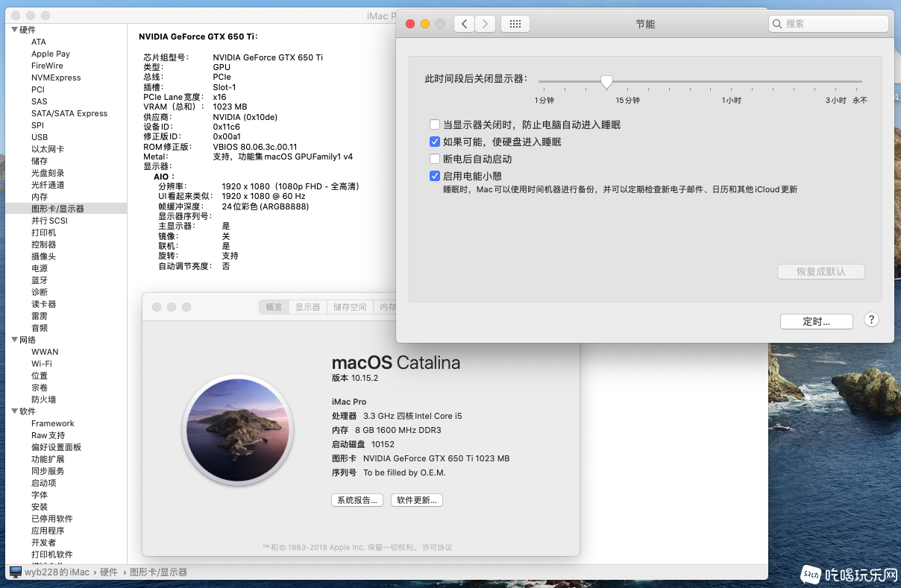This screenshot has height=588, width=901.
Task: Select 光盘刻录 in the sidebar
Action: (x=48, y=173)
